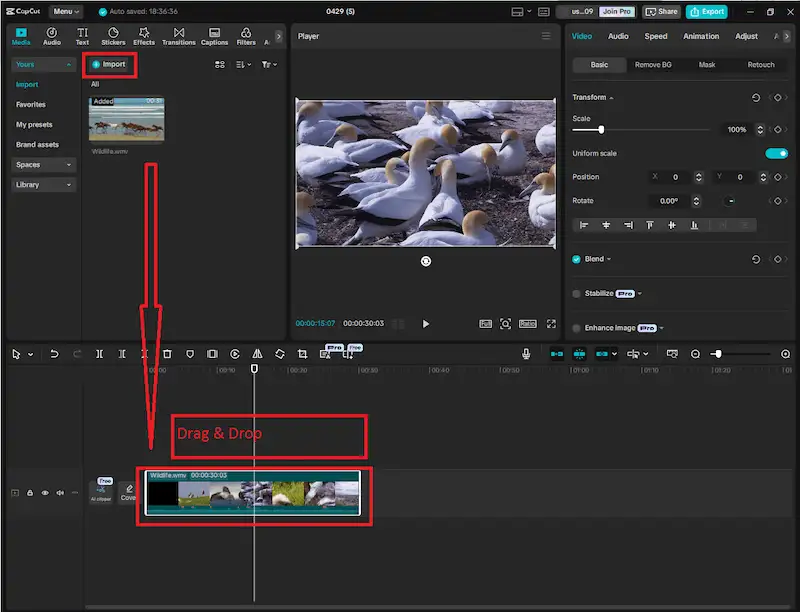Image resolution: width=800 pixels, height=612 pixels.
Task: Open the Transitions panel
Action: (179, 36)
